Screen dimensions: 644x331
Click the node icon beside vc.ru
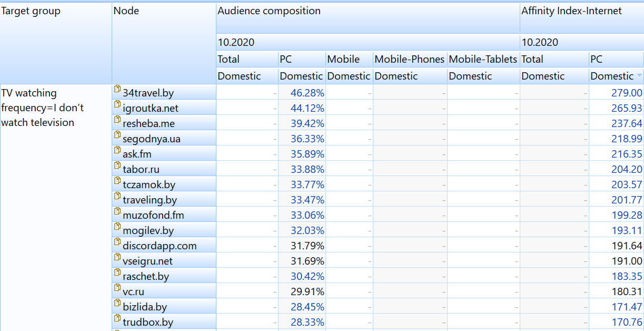point(117,289)
